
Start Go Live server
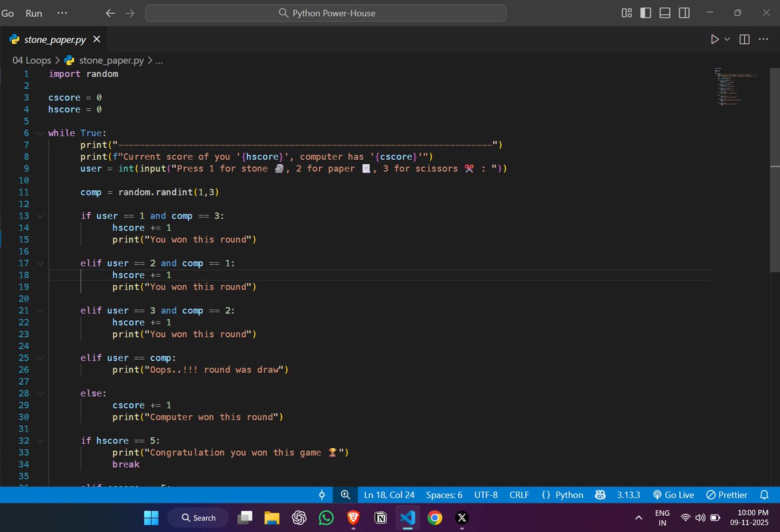pyautogui.click(x=673, y=495)
